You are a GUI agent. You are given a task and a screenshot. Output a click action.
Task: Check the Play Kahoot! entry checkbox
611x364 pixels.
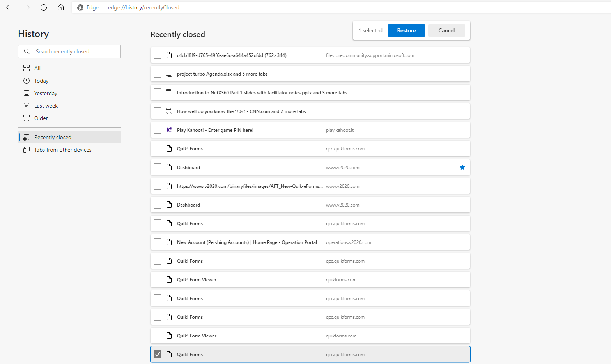coord(158,130)
